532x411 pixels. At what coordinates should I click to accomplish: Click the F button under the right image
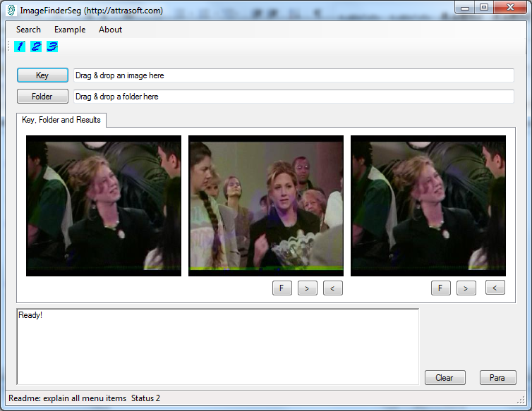[441, 288]
